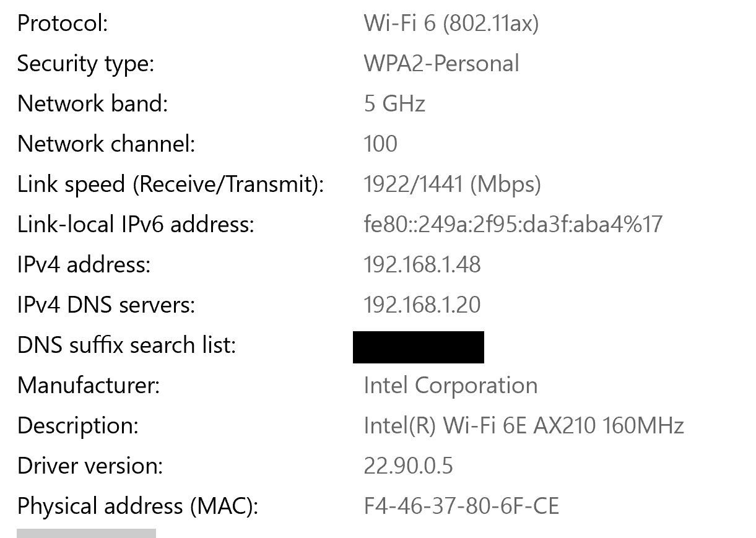Click the blacked-out DNS suffix value

tap(418, 347)
